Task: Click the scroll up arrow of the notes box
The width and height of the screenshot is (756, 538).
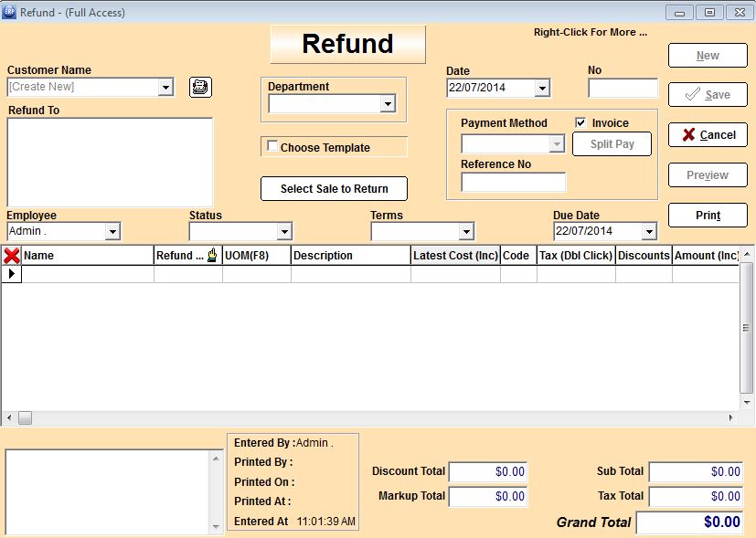Action: pos(214,457)
